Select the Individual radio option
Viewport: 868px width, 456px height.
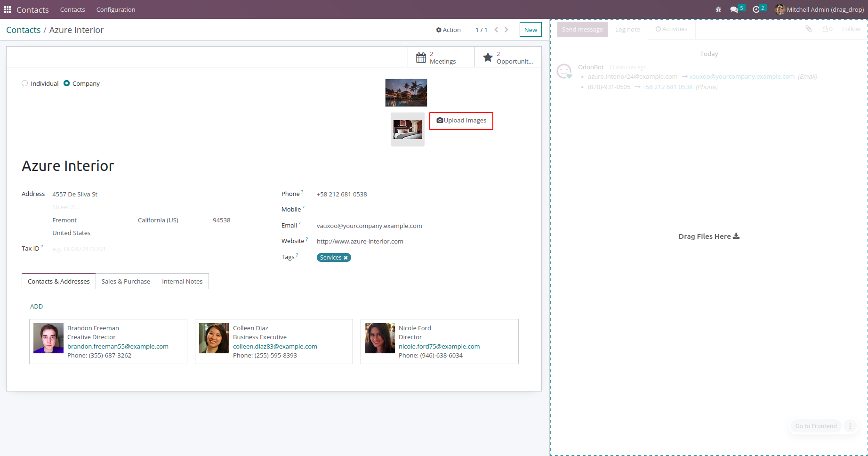[25, 83]
